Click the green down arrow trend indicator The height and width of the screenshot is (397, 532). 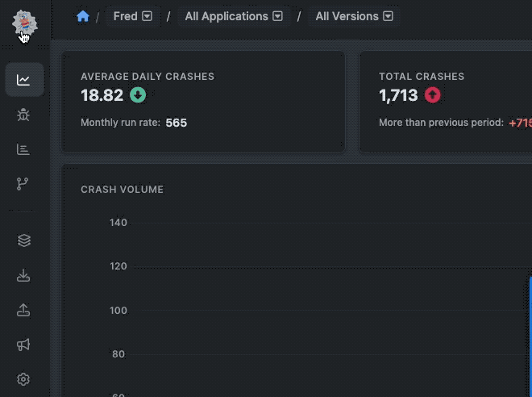pos(137,95)
